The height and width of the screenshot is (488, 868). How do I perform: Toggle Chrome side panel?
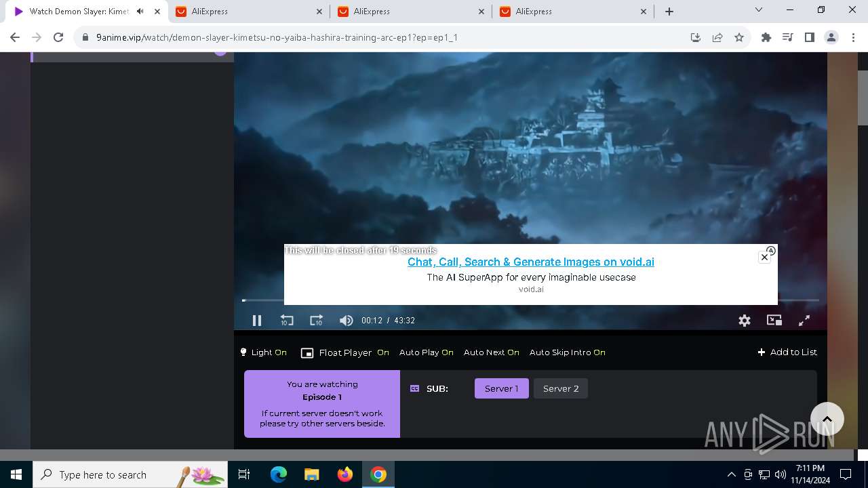click(x=810, y=38)
